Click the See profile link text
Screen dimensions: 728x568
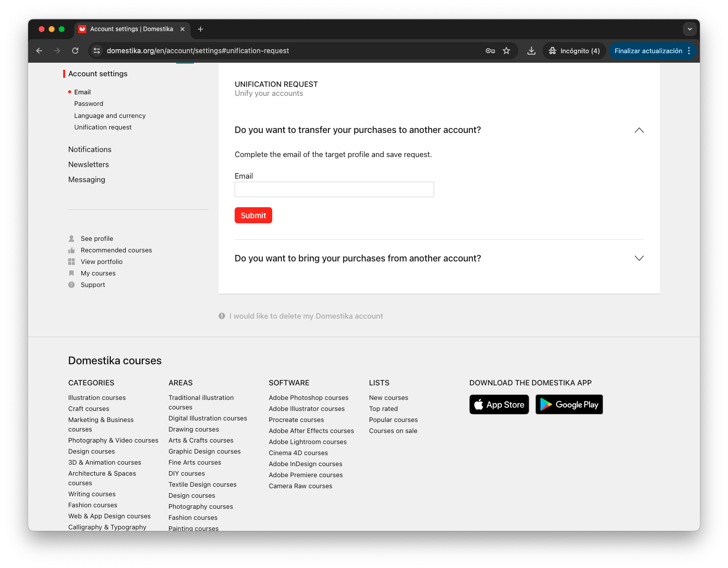[x=97, y=239]
